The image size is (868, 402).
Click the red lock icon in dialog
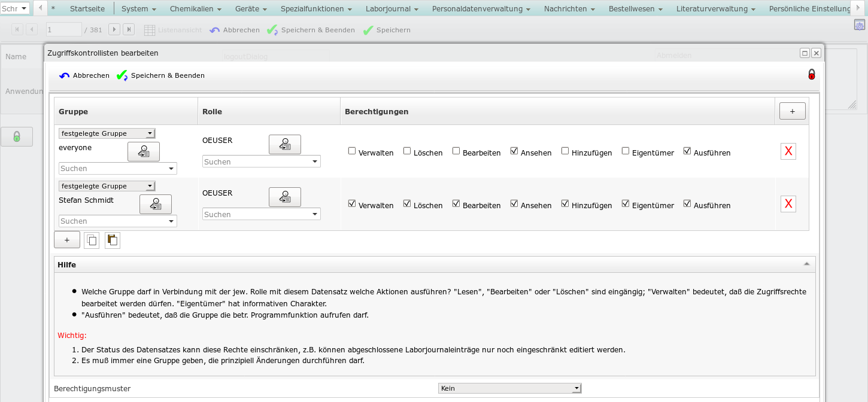(812, 75)
